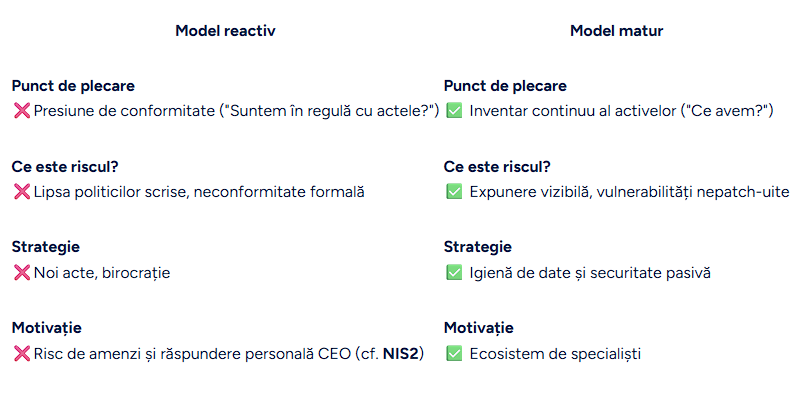799x410 pixels.
Task: Click right column "Ce este riscul?" heading
Action: (497, 166)
